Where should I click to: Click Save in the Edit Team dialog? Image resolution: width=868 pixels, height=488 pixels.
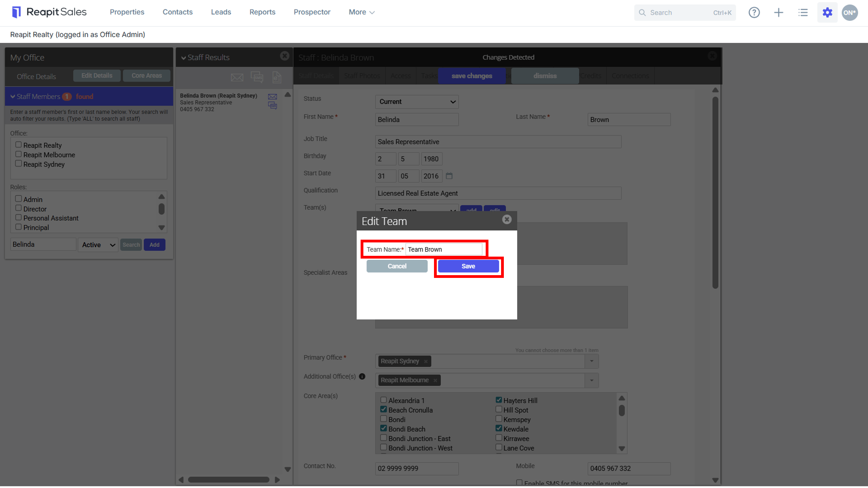click(x=468, y=266)
